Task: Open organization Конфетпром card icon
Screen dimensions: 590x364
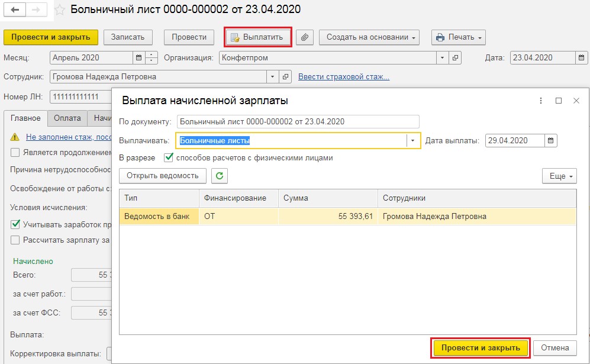Action: (455, 57)
